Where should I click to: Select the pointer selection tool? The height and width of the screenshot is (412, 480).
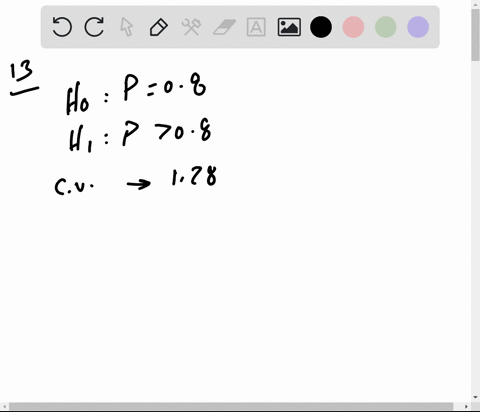click(x=126, y=27)
